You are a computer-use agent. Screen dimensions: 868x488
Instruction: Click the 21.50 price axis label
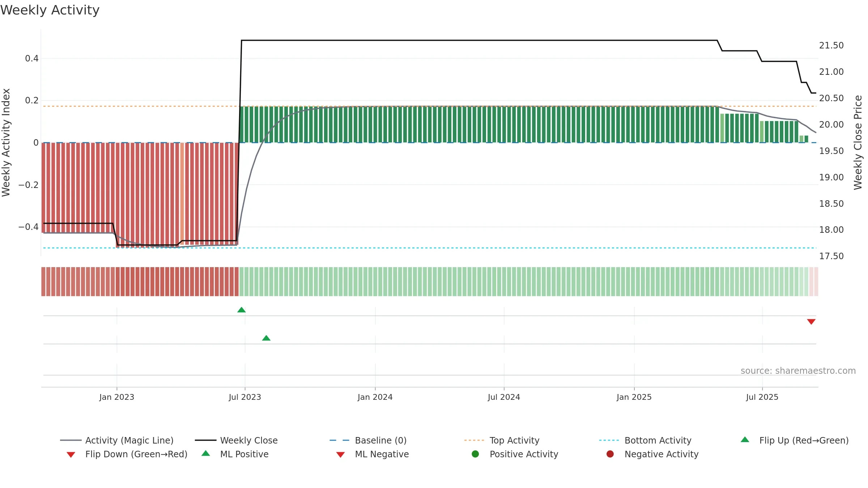[831, 46]
